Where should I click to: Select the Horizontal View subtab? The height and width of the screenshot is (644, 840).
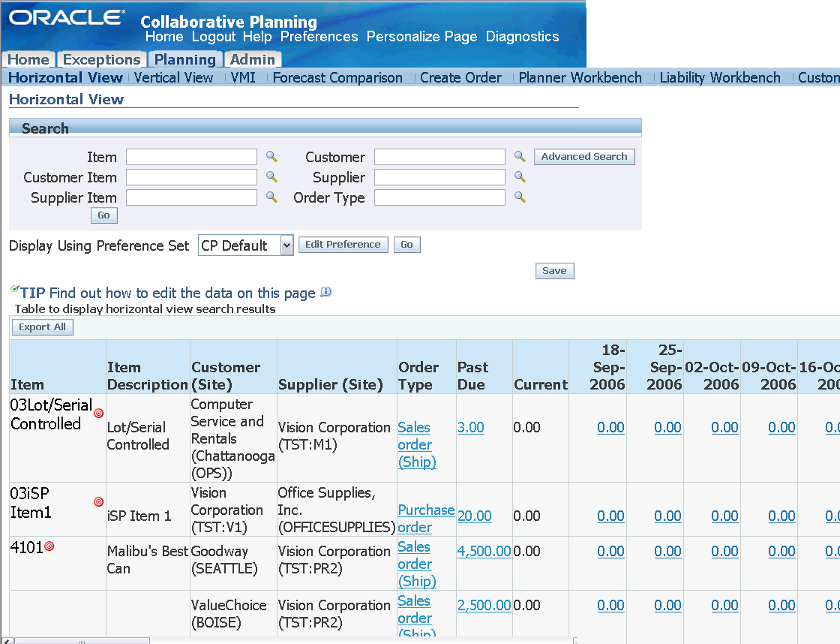tap(65, 78)
